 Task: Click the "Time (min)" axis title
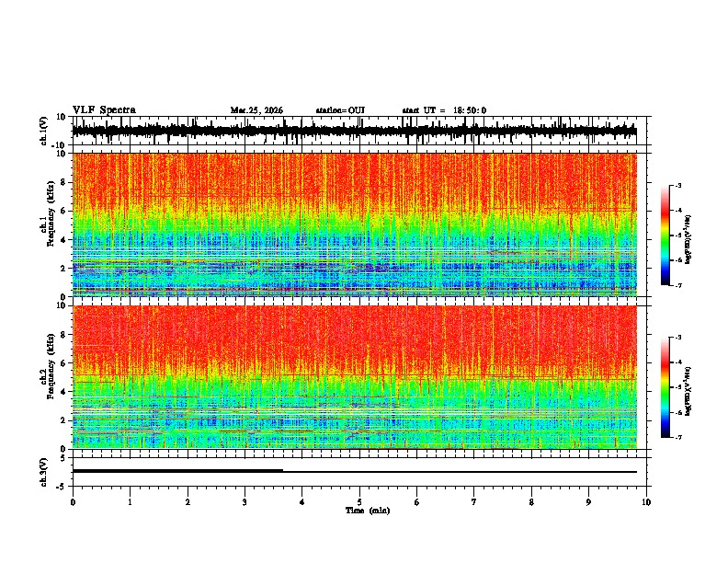coord(368,511)
